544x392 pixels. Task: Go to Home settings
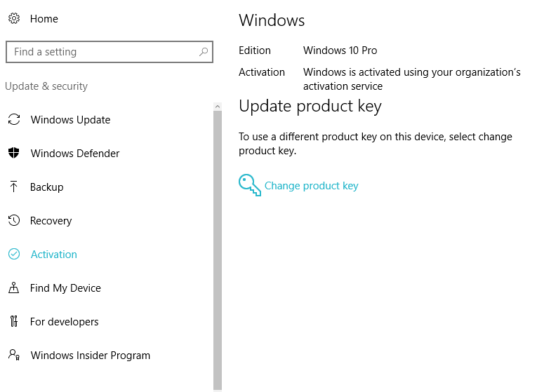pyautogui.click(x=44, y=19)
